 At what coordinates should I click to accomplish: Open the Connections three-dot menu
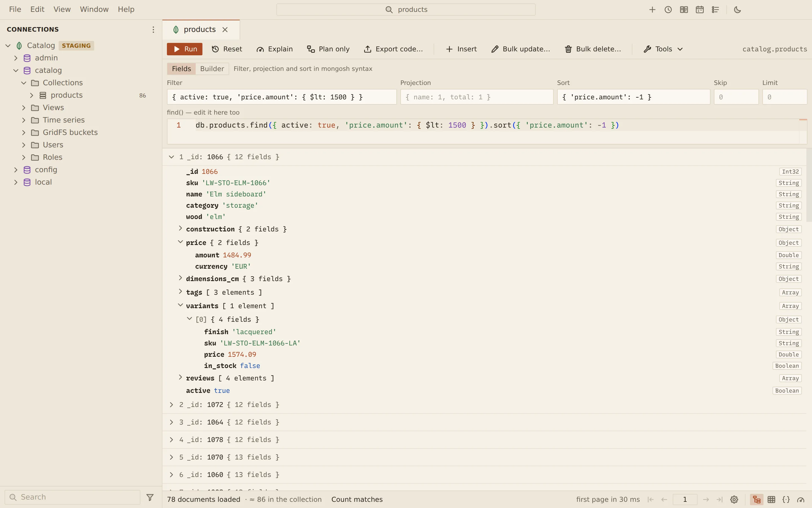click(x=153, y=30)
